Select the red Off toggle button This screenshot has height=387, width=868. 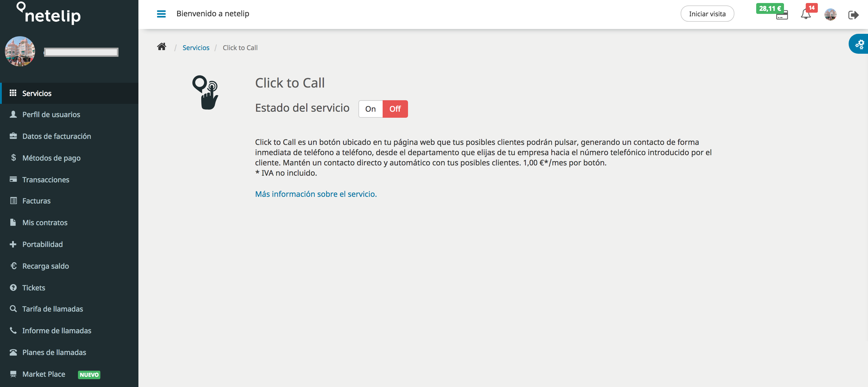(395, 109)
